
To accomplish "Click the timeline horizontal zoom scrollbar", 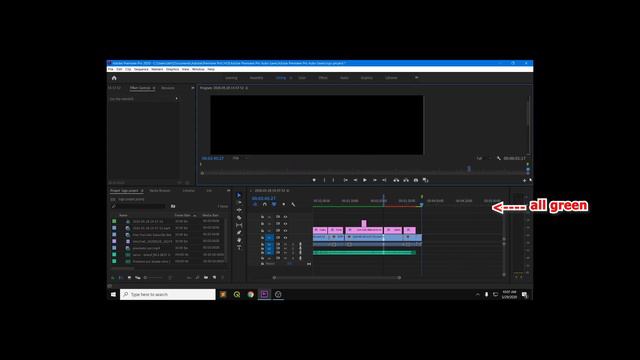I will pyautogui.click(x=337, y=278).
